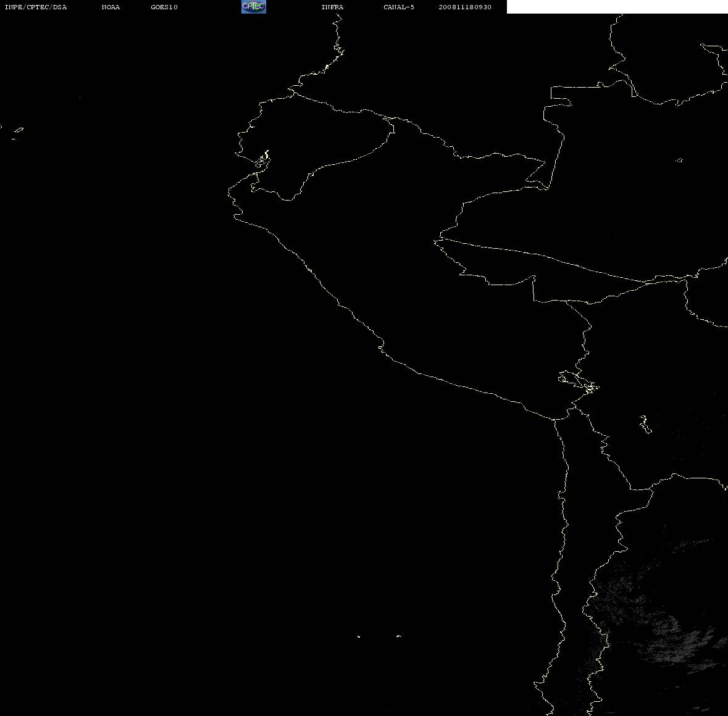Click the tiny lake outline in western Brazil
Viewport: 728px width, 716px height.
[x=679, y=160]
